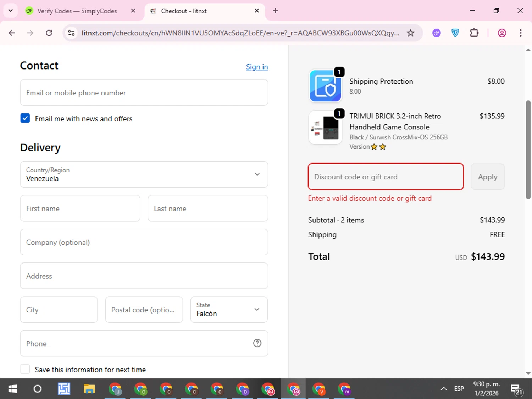Click the Postal code field
Viewport: 532px width, 399px height.
click(144, 310)
